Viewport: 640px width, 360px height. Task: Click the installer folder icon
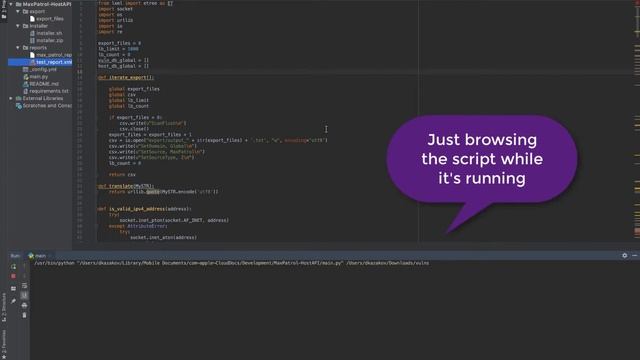26,26
